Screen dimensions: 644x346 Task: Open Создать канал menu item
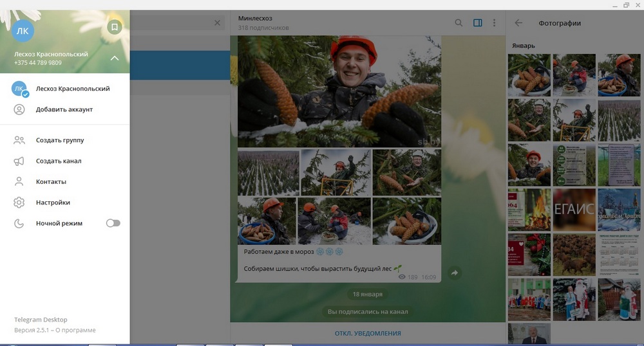(x=58, y=161)
